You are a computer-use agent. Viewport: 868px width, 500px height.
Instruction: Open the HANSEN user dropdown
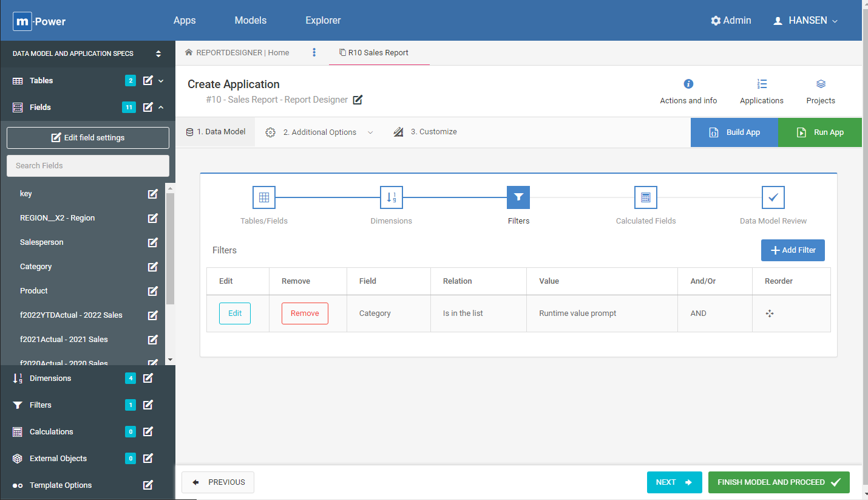(x=805, y=21)
